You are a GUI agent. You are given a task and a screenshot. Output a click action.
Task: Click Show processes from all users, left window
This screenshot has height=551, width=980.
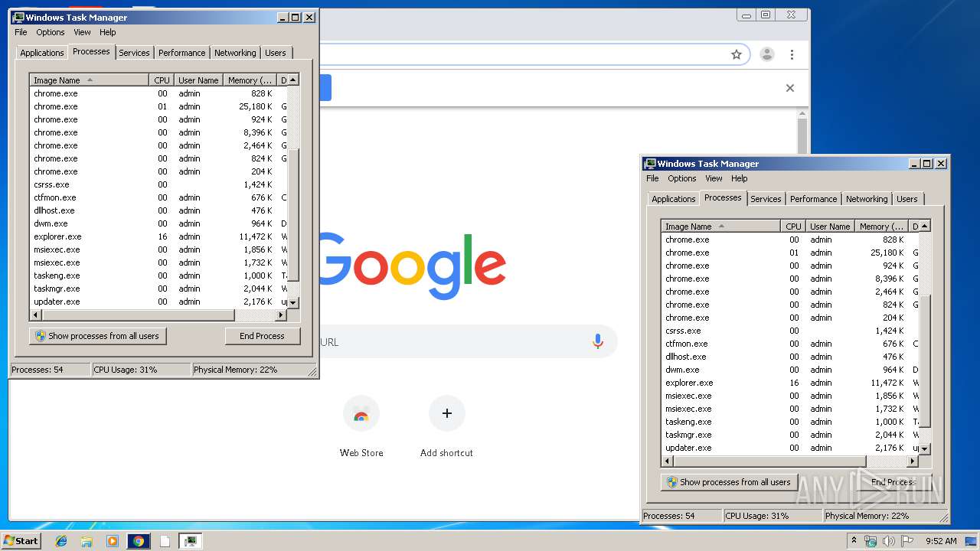tap(98, 336)
